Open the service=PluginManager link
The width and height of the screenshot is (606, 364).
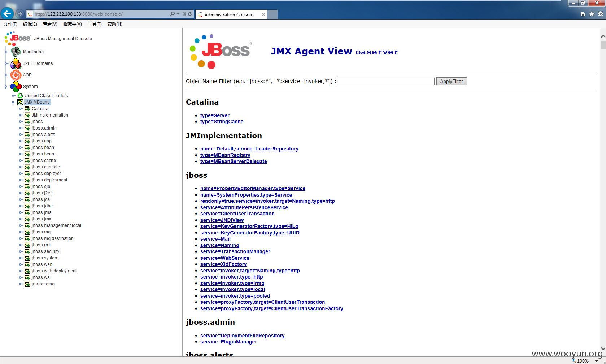click(x=228, y=342)
